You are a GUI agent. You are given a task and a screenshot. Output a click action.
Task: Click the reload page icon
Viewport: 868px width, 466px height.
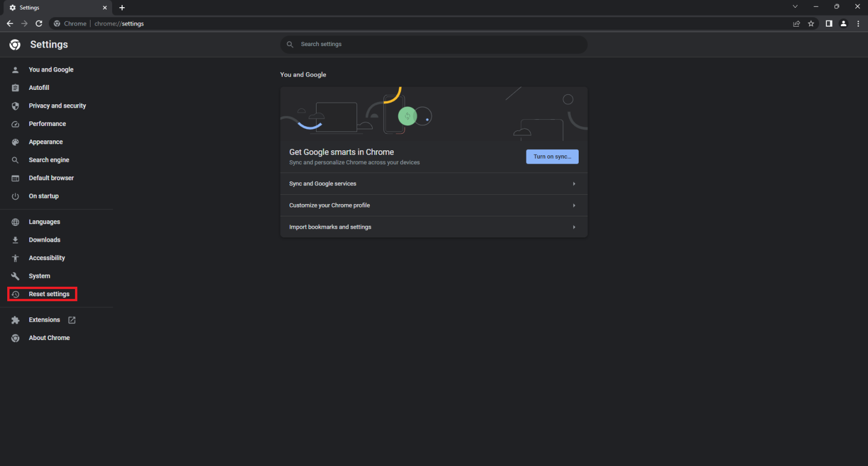pos(39,24)
